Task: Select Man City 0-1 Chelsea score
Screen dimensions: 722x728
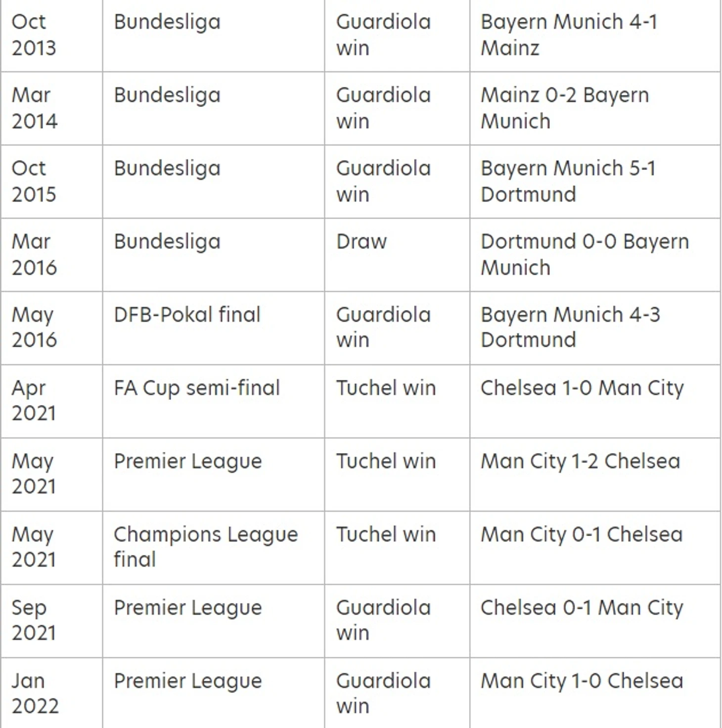Action: point(581,535)
